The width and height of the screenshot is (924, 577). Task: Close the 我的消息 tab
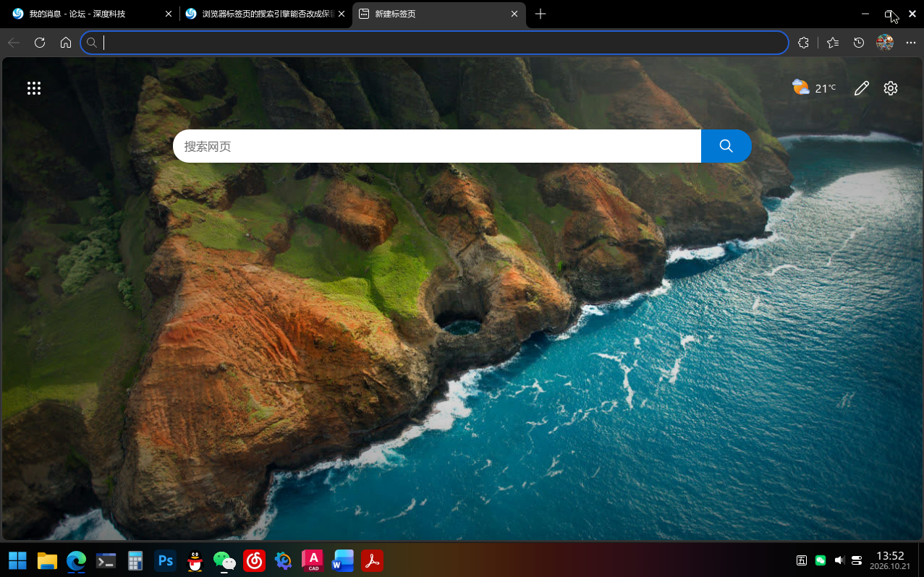coord(169,14)
